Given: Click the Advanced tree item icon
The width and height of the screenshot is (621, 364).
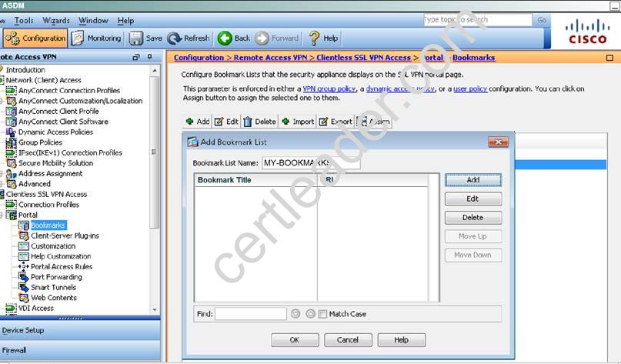Looking at the screenshot, I should pyautogui.click(x=11, y=184).
